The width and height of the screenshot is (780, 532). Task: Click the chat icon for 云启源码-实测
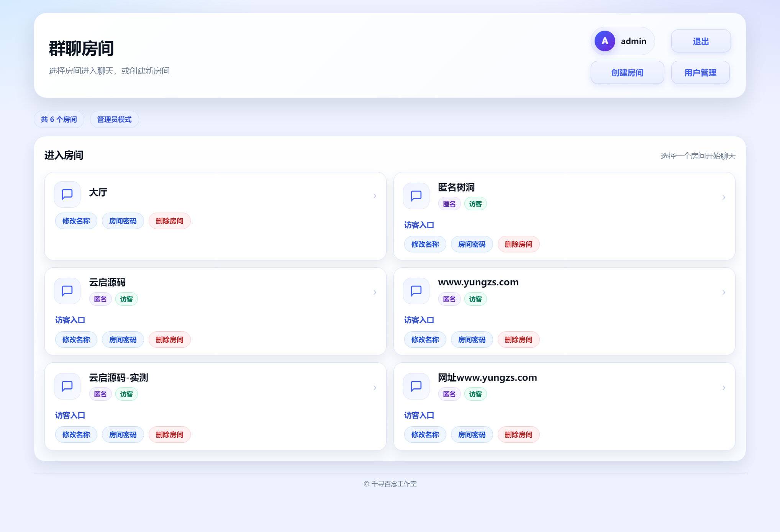(67, 386)
